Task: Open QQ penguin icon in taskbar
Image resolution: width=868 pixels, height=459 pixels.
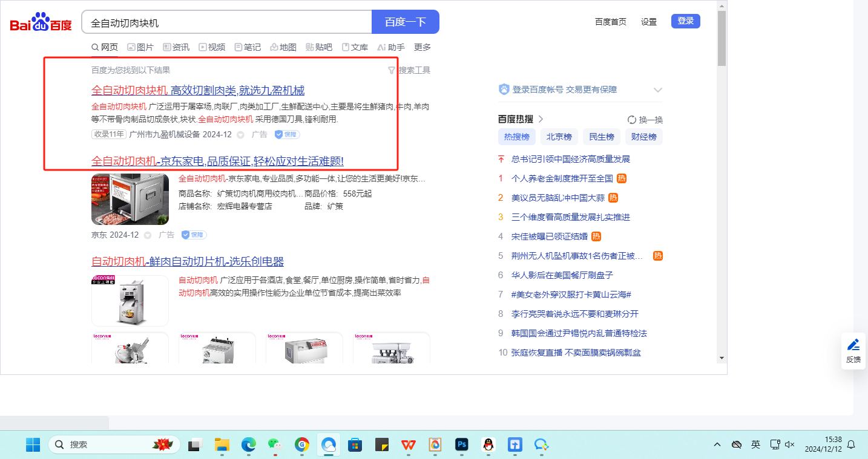Action: coord(488,444)
